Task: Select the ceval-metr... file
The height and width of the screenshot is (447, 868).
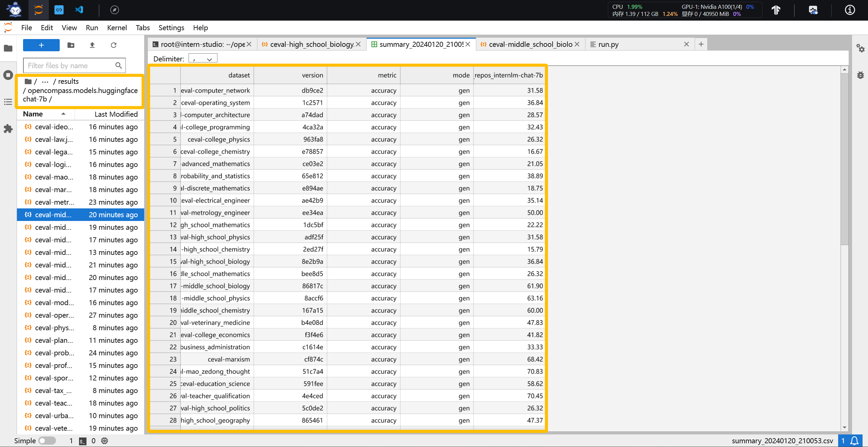Action: coord(81,202)
